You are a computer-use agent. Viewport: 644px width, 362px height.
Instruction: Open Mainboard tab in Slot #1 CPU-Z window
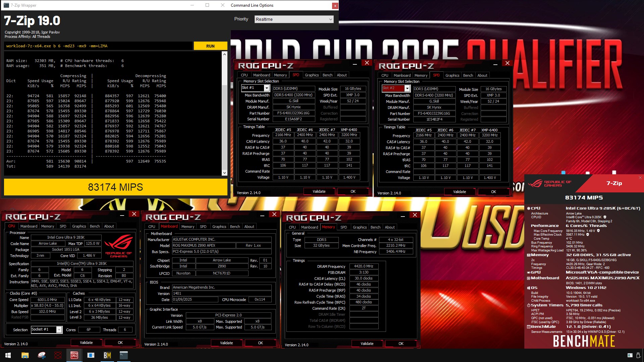pyautogui.click(x=261, y=75)
